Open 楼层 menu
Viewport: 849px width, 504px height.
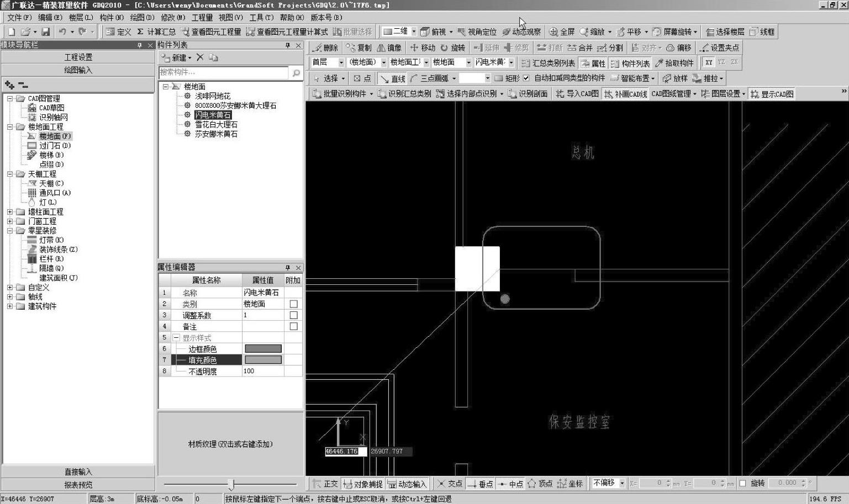tap(81, 18)
